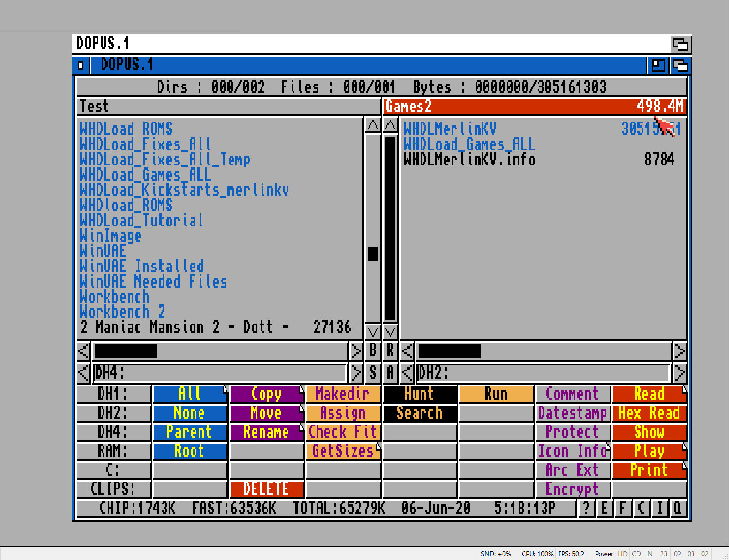Click the Rename button
The height and width of the screenshot is (560, 729).
point(267,432)
